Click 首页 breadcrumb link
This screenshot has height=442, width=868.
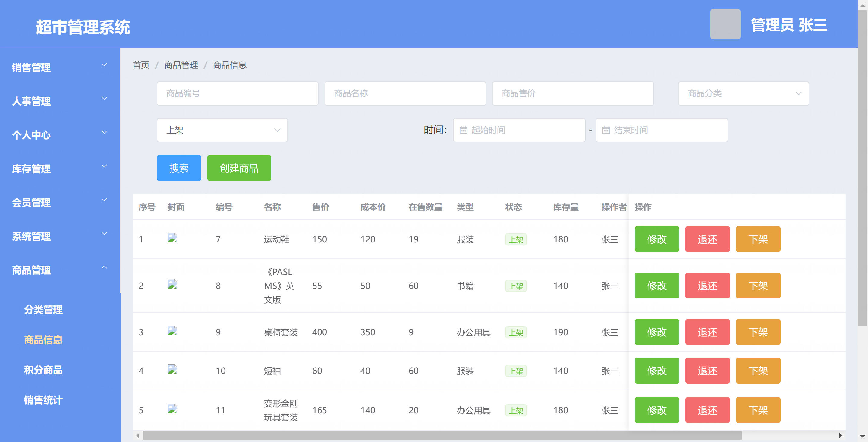coord(141,65)
